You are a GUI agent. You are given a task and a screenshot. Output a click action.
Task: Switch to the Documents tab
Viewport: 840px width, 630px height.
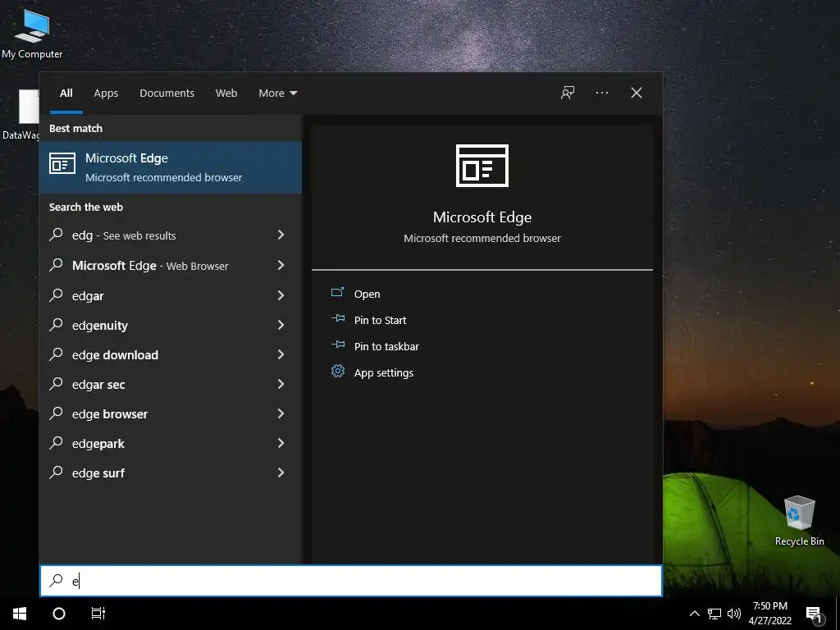click(167, 94)
